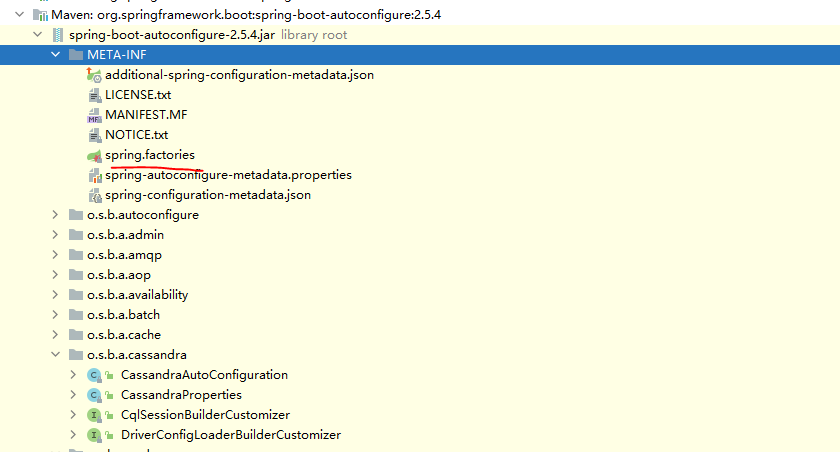Image resolution: width=840 pixels, height=452 pixels.
Task: Select the o.s.b.a.amqp package label
Action: coord(124,255)
